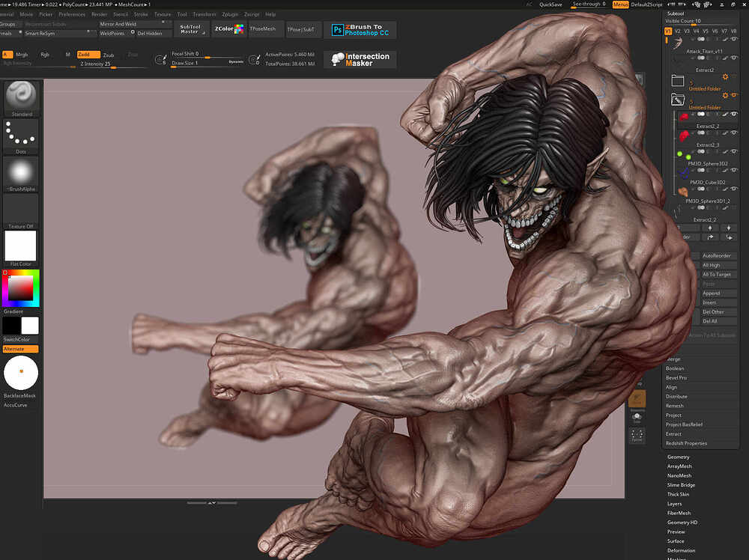The width and height of the screenshot is (749, 560).
Task: Select the V4 visibility set
Action: [x=696, y=31]
